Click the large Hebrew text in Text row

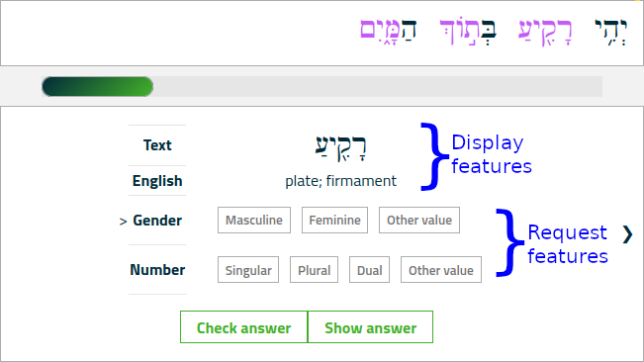coord(340,147)
